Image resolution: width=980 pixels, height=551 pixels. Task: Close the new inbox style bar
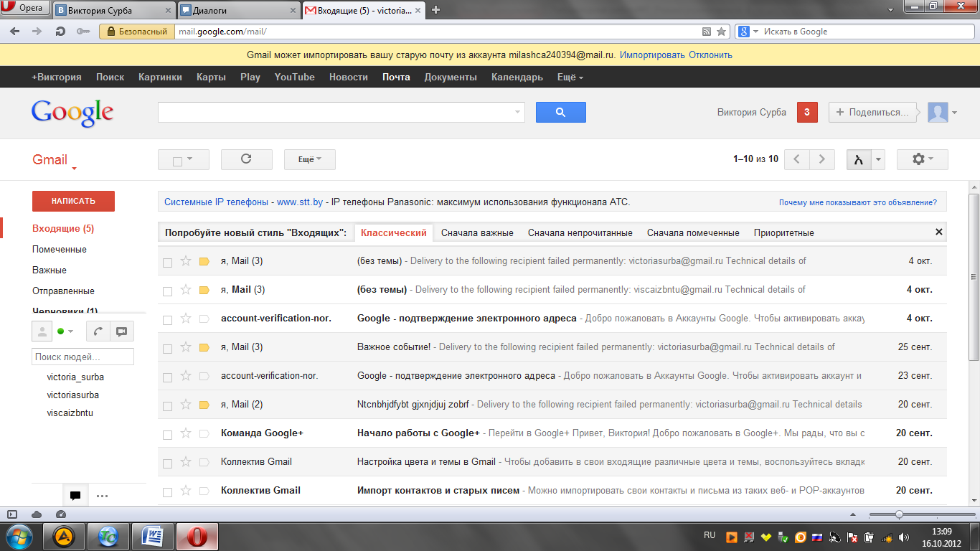938,232
